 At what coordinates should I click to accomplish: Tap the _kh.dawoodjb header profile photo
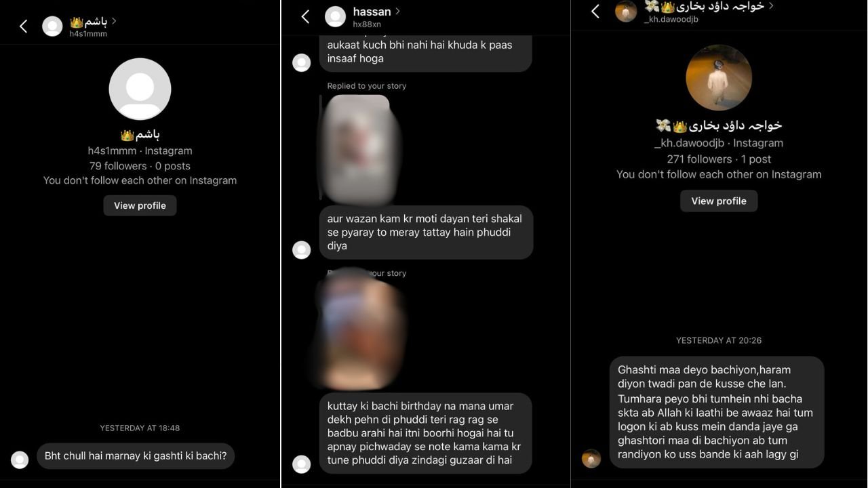(x=626, y=12)
